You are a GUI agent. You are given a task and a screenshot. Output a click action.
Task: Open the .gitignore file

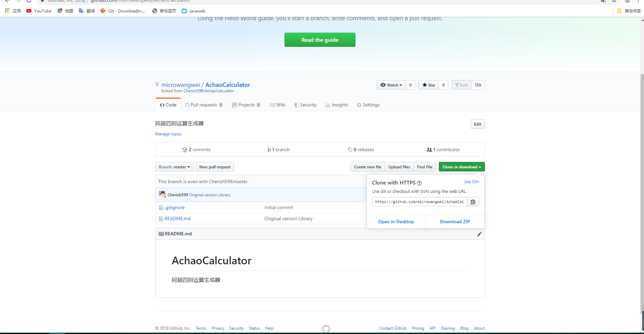(175, 208)
